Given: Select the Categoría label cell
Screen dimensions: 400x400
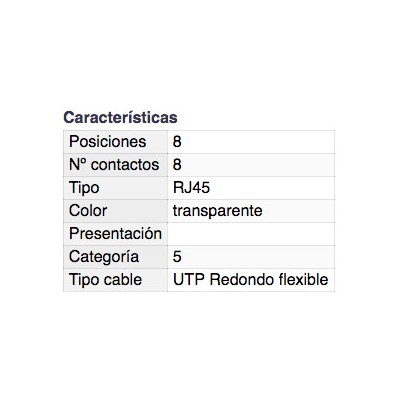Looking at the screenshot, I should [116, 257].
